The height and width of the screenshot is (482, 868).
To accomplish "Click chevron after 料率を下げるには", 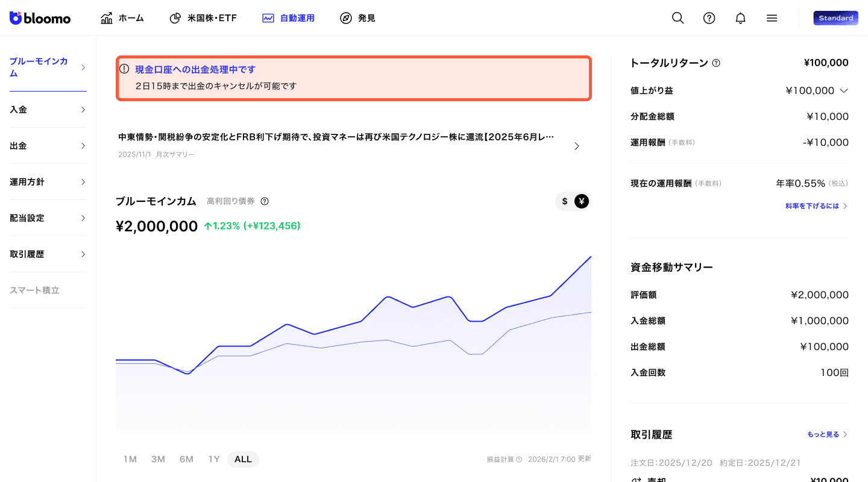I will pos(845,206).
